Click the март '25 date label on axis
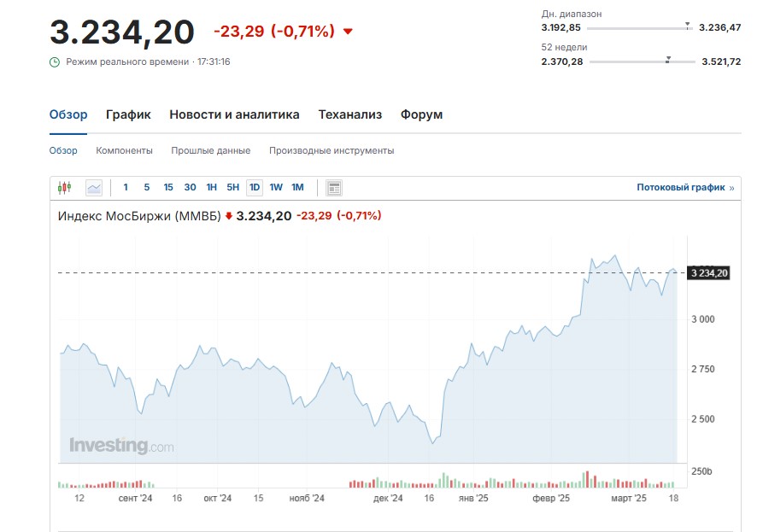The image size is (763, 532). pos(629,499)
